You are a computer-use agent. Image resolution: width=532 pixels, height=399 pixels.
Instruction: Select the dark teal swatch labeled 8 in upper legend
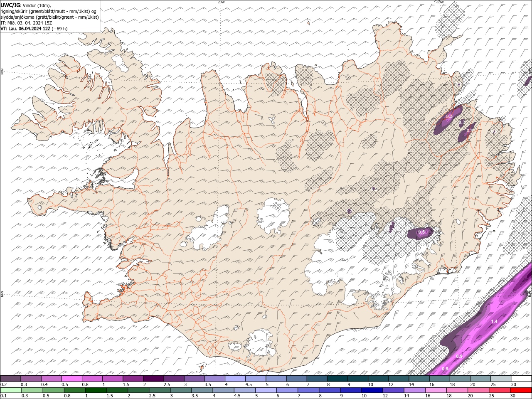[x=337, y=379]
